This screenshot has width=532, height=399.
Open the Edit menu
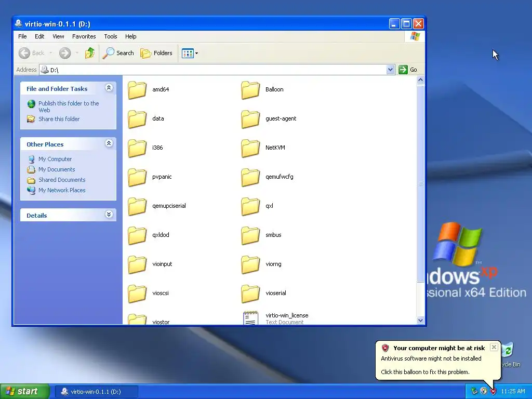tap(39, 36)
